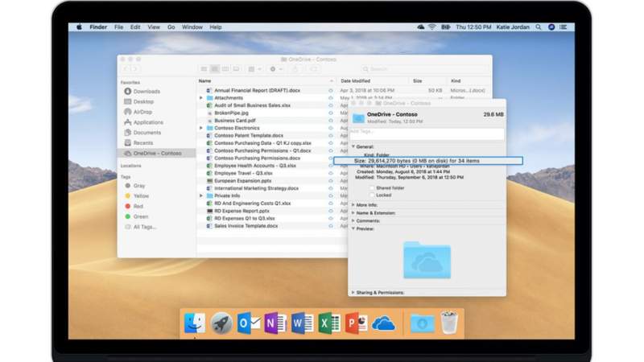Open Excel from the Dock
644x362 pixels.
pyautogui.click(x=329, y=323)
